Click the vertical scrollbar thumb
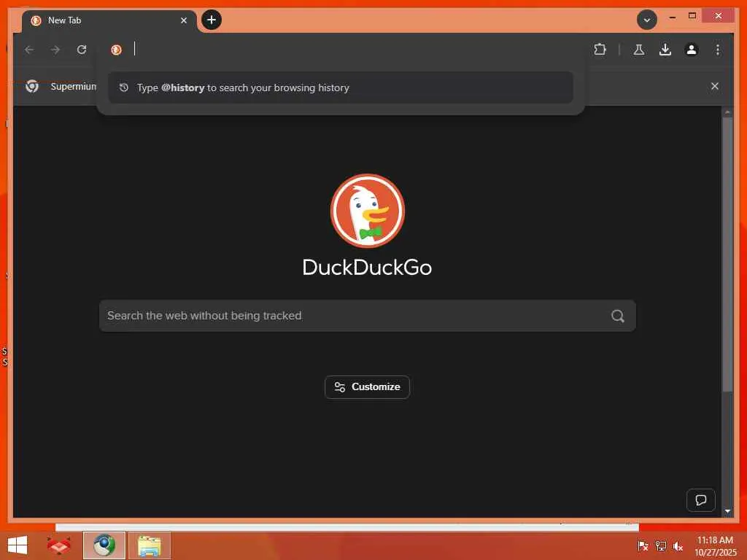Screen dimensions: 747x560 [x=727, y=254]
